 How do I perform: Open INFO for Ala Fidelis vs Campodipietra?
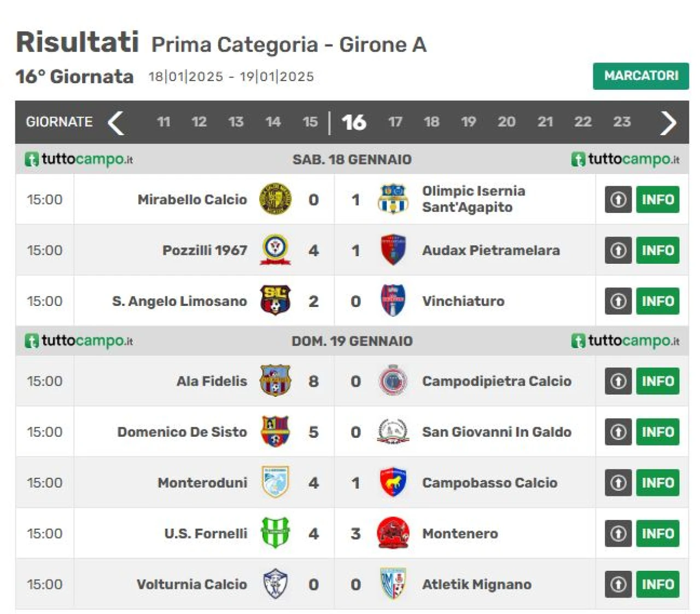tap(657, 381)
